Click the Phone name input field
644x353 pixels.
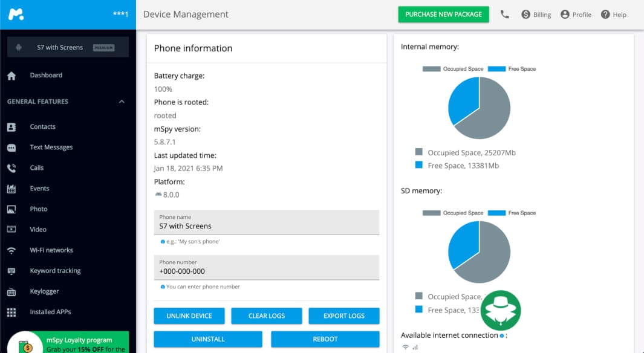266,226
